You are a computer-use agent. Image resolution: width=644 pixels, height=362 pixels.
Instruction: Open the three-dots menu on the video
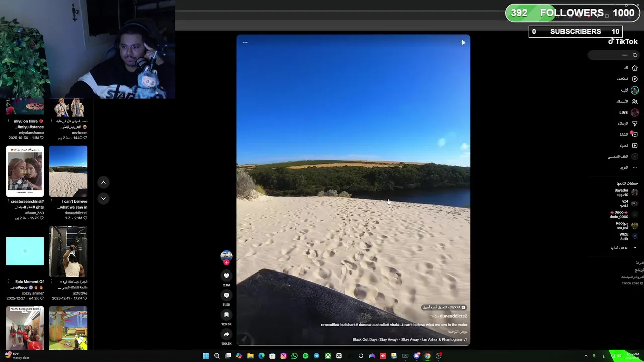(x=245, y=42)
